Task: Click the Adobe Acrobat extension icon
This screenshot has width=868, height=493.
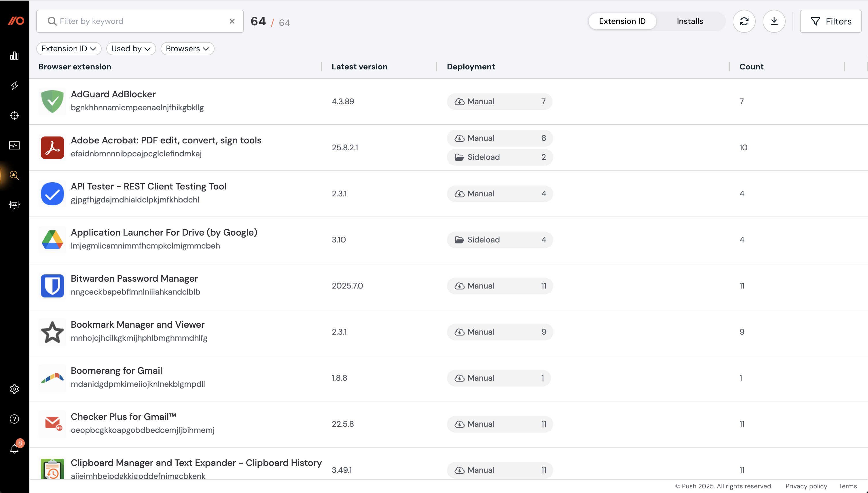Action: coord(52,148)
